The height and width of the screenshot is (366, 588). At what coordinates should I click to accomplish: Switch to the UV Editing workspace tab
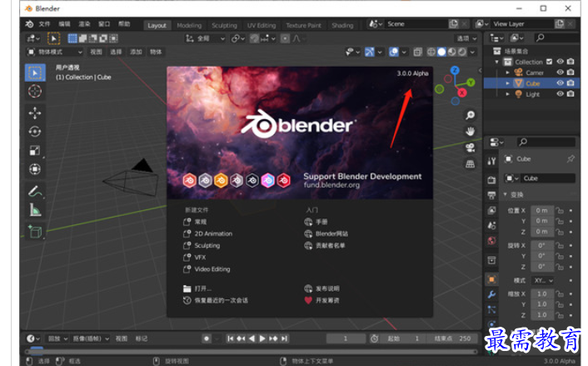262,26
